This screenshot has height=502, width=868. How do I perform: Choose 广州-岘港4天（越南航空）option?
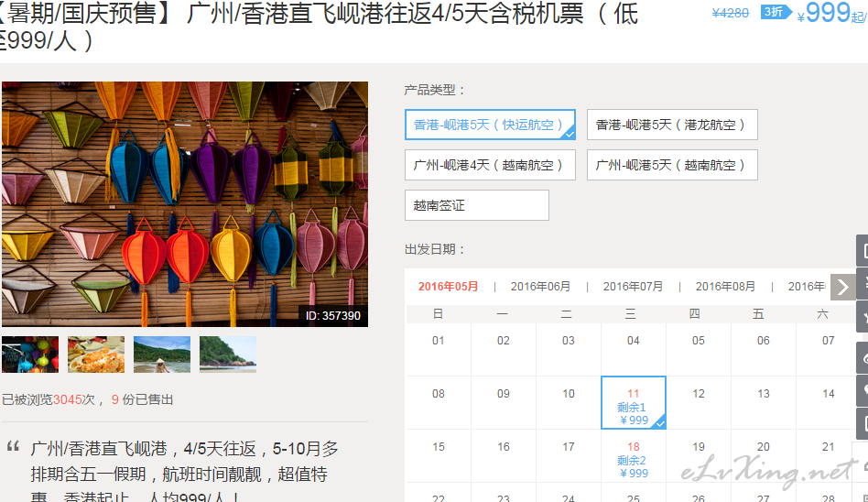tap(490, 165)
